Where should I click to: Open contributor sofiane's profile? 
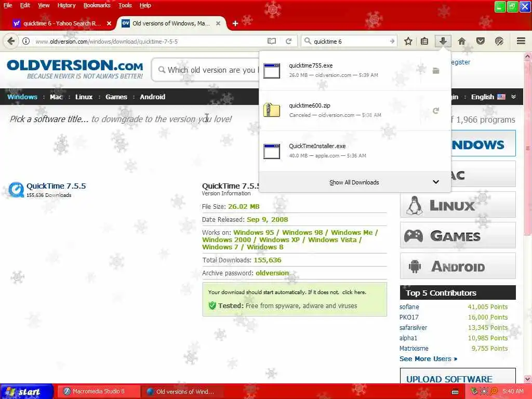point(409,307)
